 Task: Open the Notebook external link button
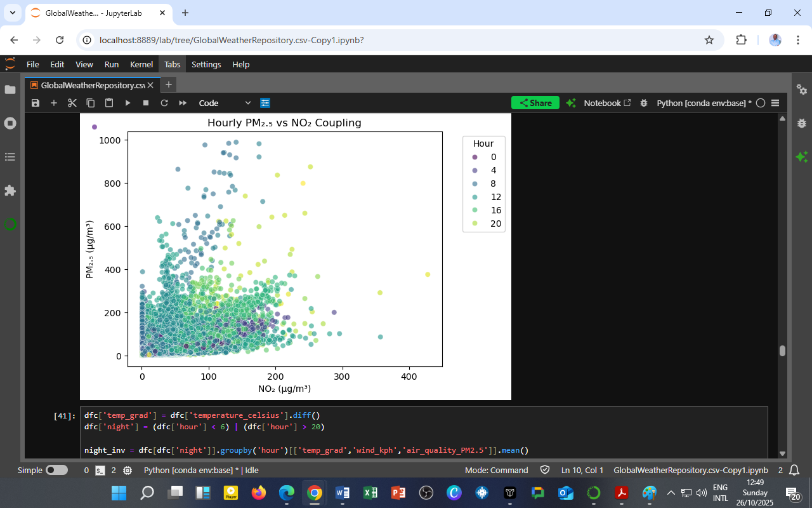(607, 103)
